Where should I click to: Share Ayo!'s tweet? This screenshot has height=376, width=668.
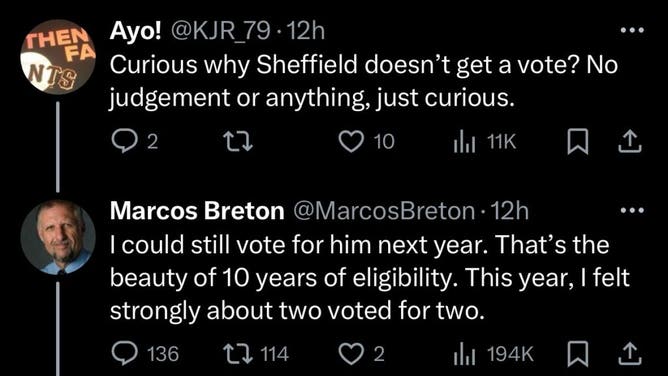tap(630, 142)
